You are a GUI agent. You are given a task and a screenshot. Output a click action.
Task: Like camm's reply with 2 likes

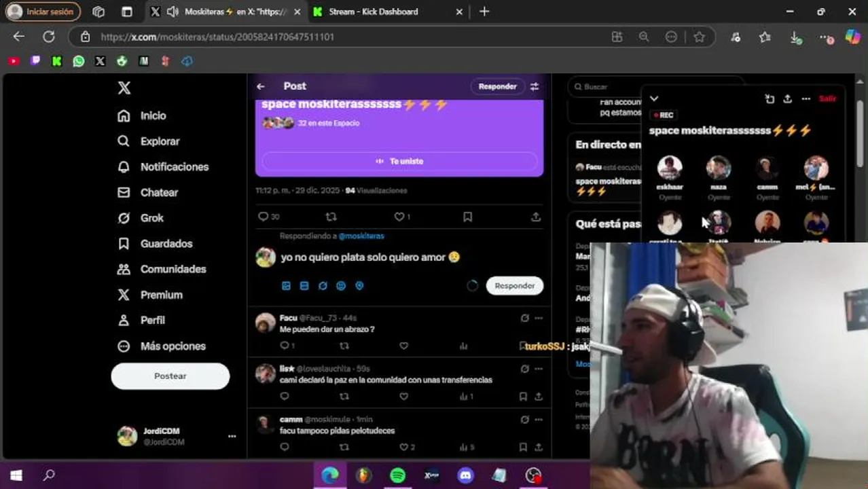[403, 447]
